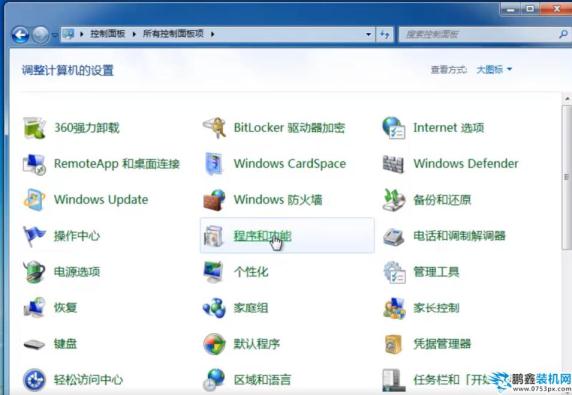Click the Back navigation arrow button
The height and width of the screenshot is (395, 572).
coord(20,35)
